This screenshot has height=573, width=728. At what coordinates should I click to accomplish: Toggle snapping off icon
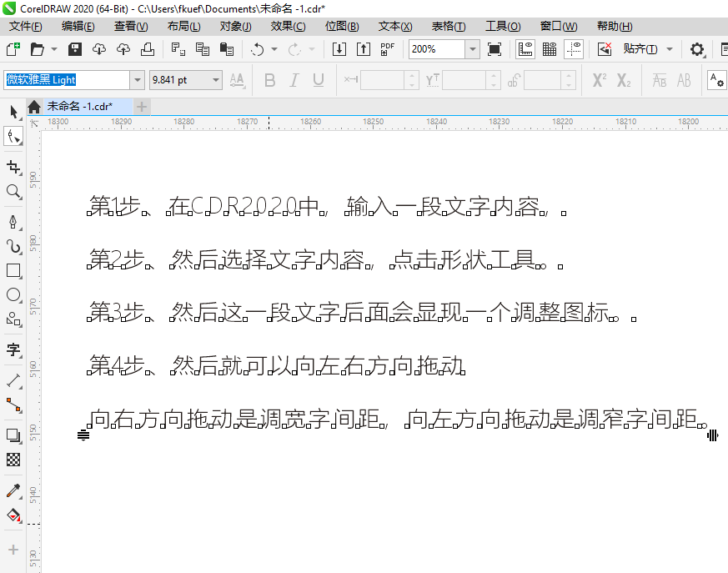point(605,48)
